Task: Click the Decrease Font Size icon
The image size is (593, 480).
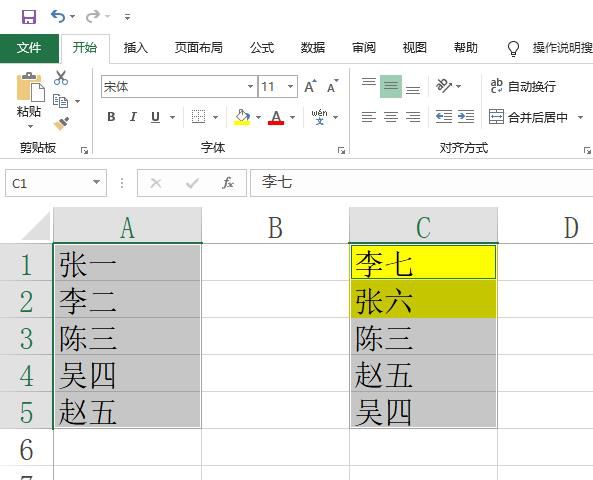Action: [x=332, y=86]
